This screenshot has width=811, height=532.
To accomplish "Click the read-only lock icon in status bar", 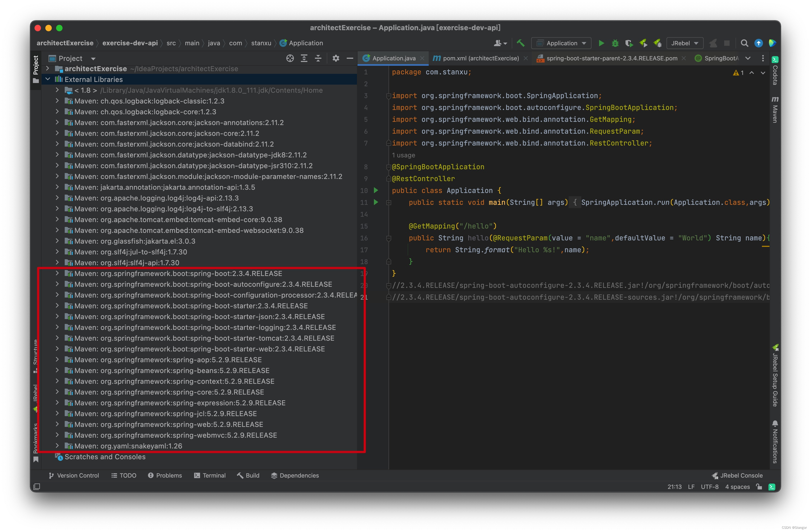I will click(759, 487).
